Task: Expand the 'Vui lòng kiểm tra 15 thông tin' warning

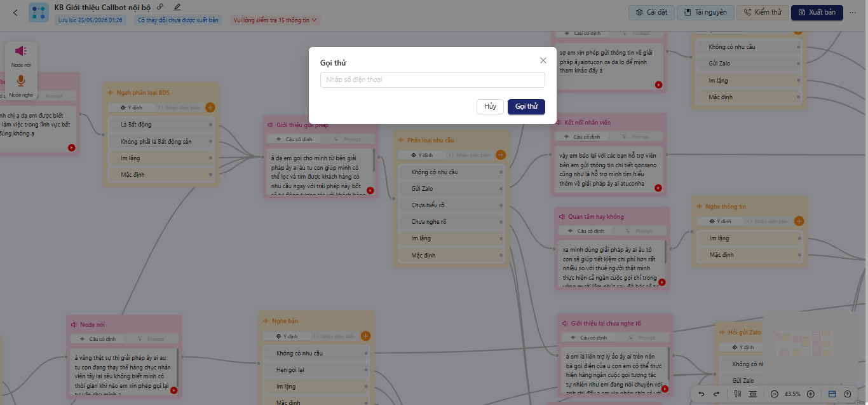Action: [x=275, y=20]
